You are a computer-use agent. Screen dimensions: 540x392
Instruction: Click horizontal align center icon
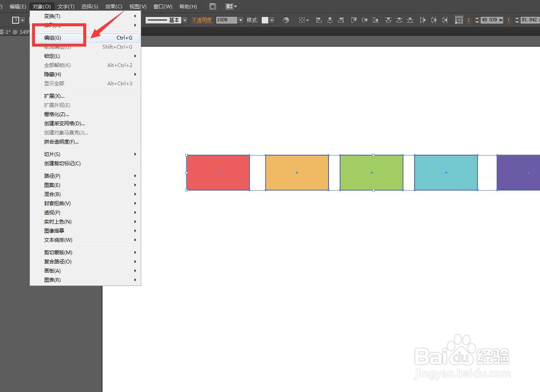[x=330, y=20]
